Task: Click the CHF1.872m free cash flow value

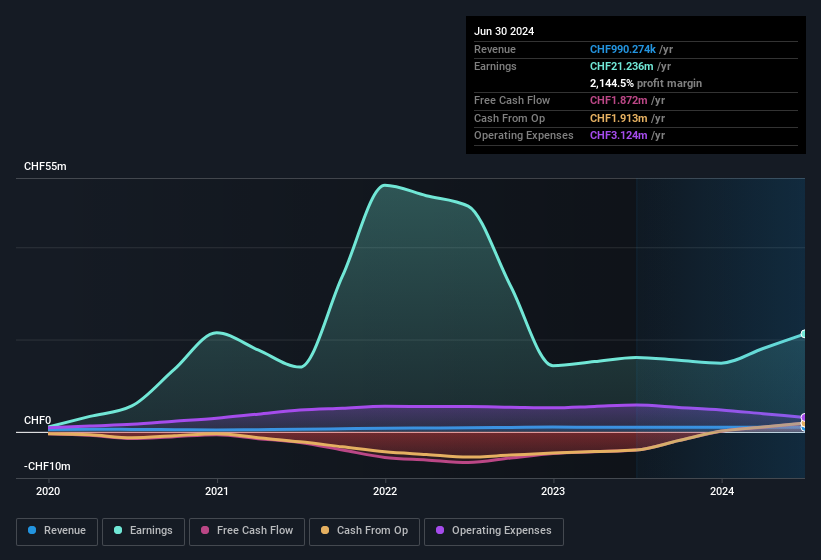Action: [618, 100]
